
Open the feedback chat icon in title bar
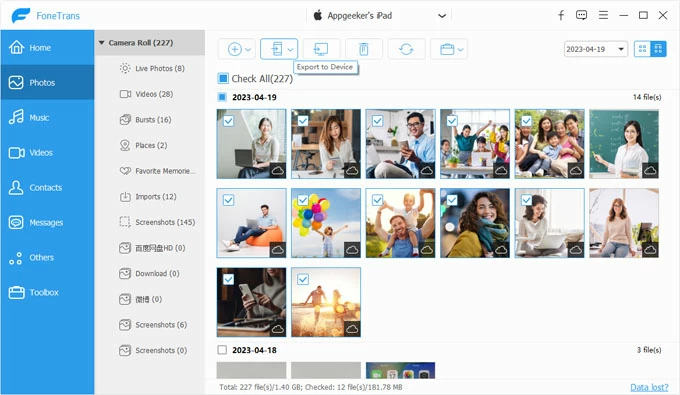[581, 16]
